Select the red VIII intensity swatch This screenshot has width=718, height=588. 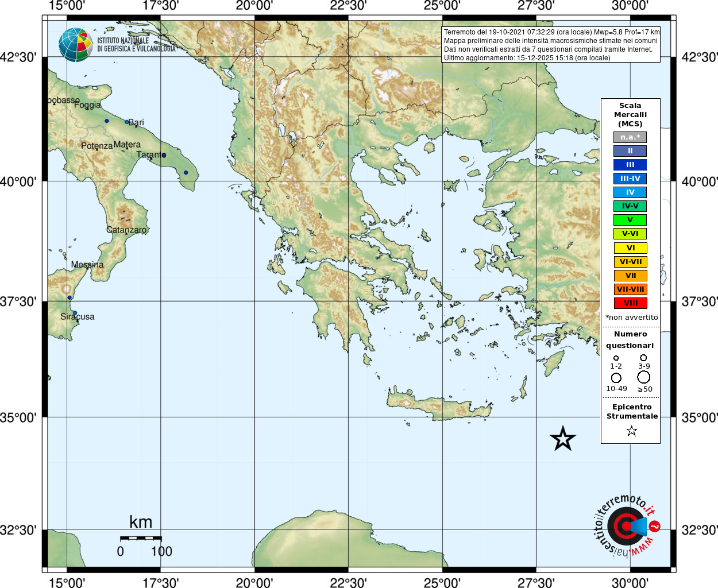(630, 303)
